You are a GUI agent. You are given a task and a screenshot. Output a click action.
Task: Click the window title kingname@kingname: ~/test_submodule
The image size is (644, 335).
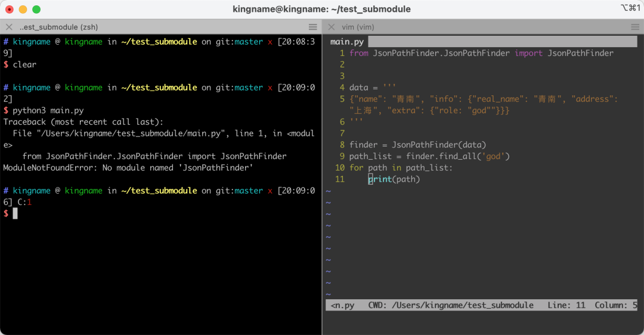321,9
